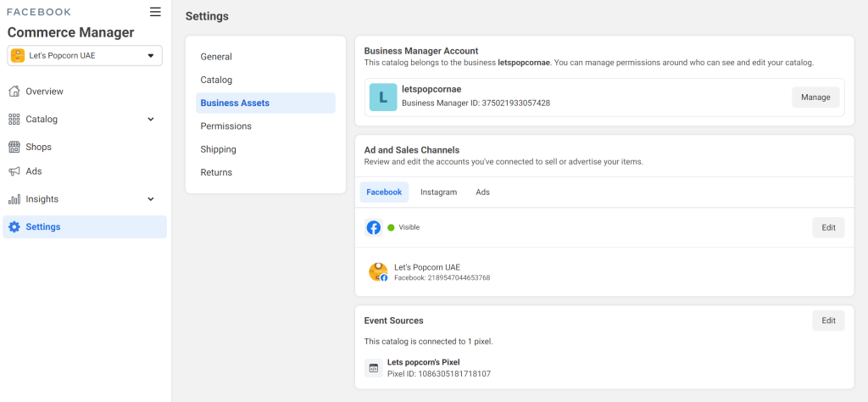This screenshot has width=868, height=402.
Task: Click the Facebook logo beside Visible
Action: click(374, 227)
